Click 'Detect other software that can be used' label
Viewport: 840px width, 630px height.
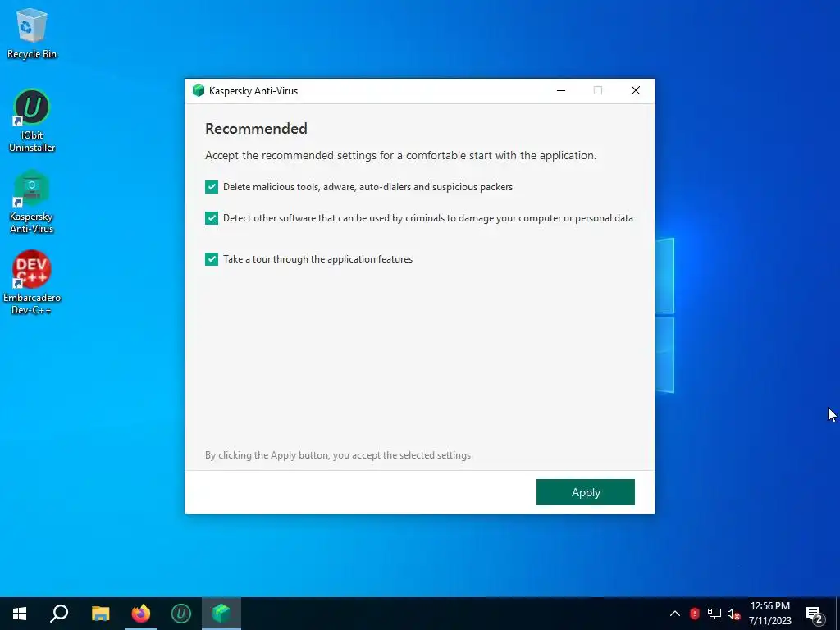tap(428, 218)
